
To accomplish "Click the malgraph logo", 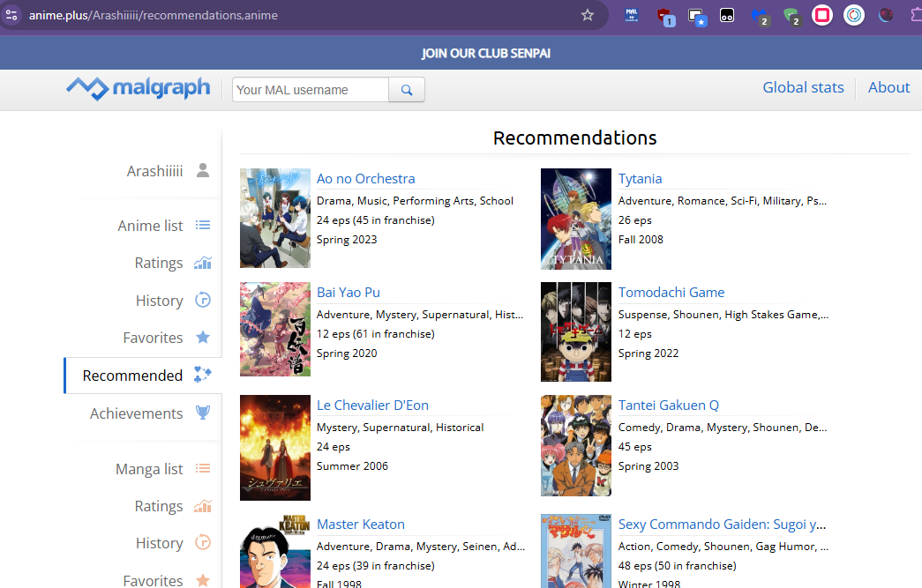I will 139,89.
